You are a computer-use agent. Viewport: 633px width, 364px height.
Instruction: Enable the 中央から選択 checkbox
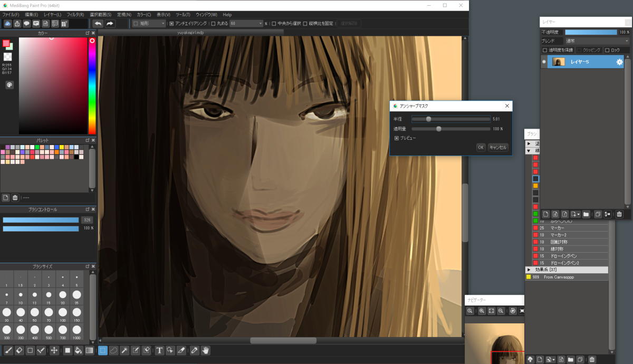(x=274, y=24)
